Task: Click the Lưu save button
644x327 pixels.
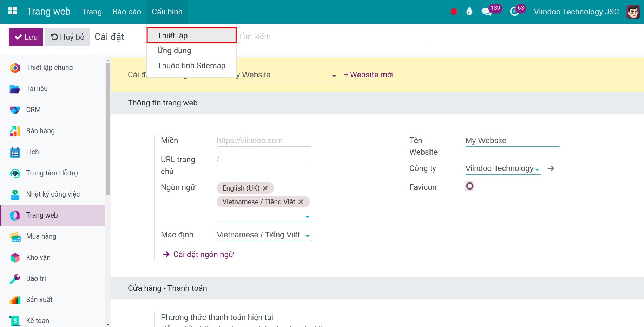Action: pyautogui.click(x=25, y=37)
